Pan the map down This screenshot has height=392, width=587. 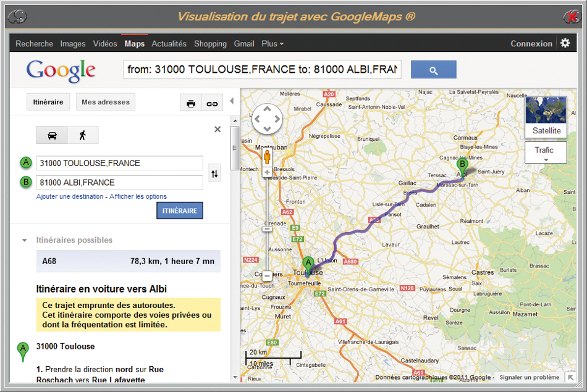[267, 128]
